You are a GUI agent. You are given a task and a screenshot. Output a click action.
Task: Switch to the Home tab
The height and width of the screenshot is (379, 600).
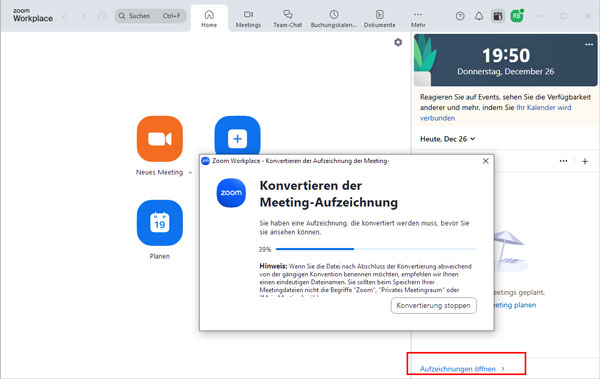209,18
